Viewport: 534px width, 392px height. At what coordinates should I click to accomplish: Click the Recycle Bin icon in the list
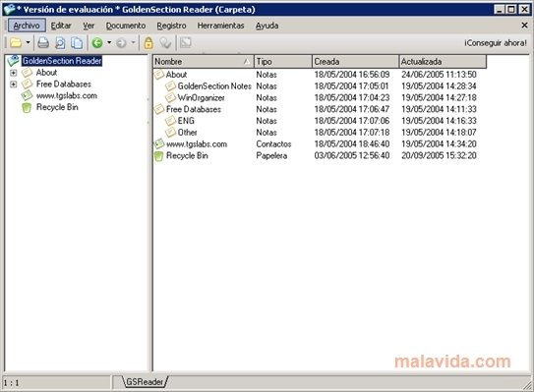(158, 156)
